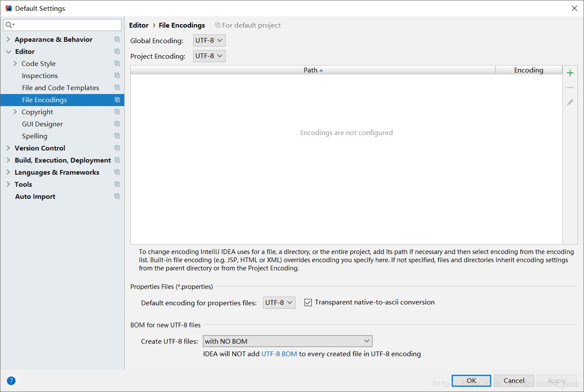Click the 'For default project' icon in header

click(218, 25)
